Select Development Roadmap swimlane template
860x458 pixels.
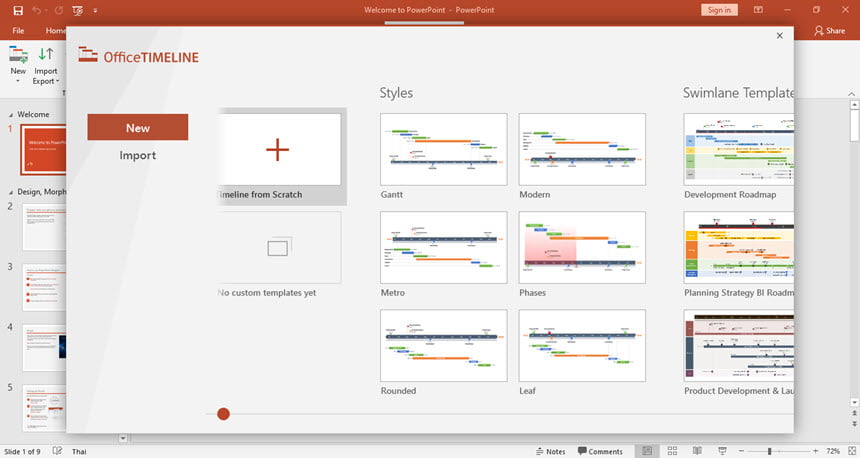point(738,149)
